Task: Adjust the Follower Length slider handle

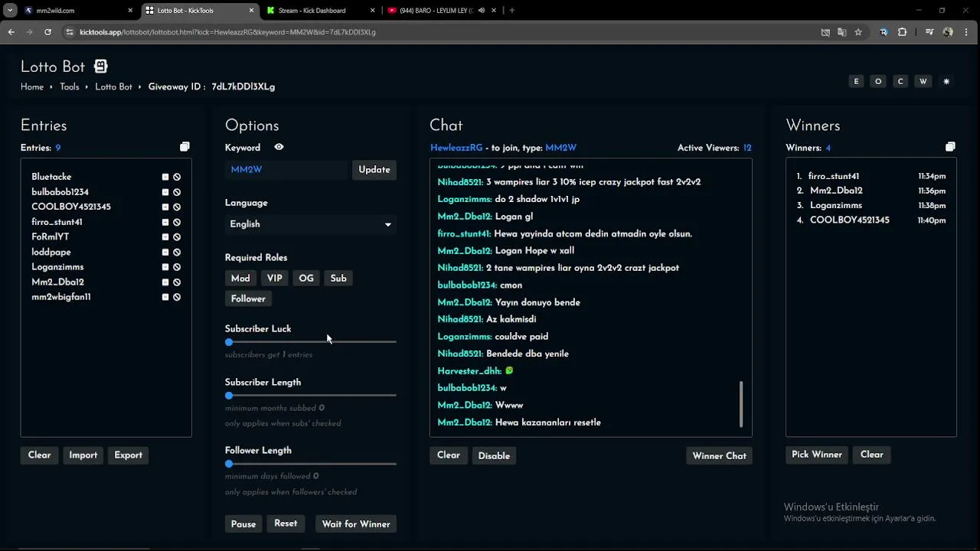Action: tap(229, 464)
